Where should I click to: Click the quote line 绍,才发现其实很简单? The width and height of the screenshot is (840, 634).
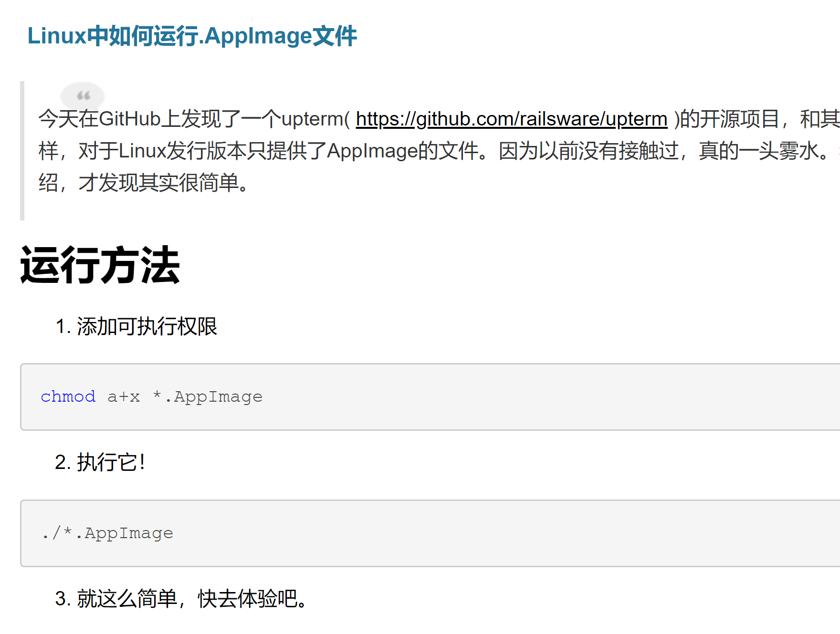pyautogui.click(x=144, y=183)
